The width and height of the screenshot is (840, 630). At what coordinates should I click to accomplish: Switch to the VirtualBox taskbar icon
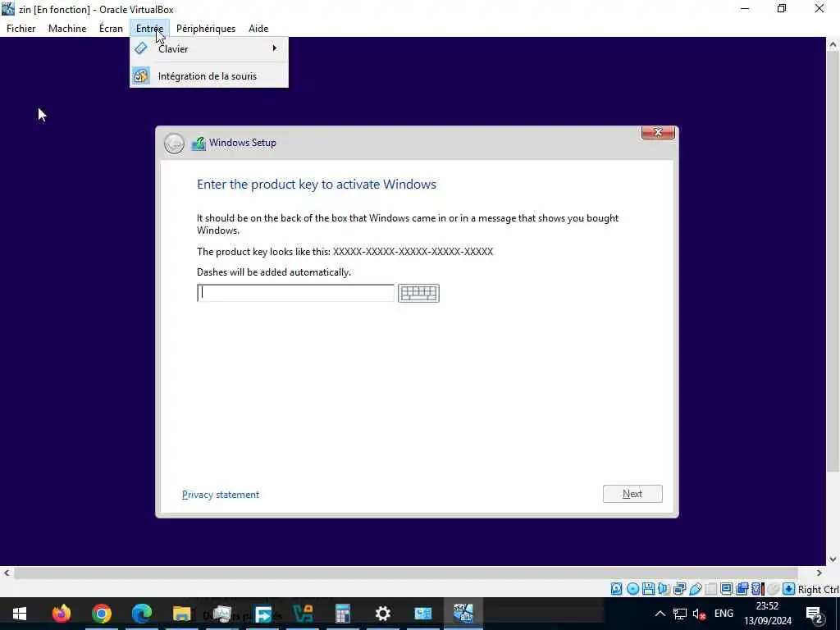coord(463,614)
